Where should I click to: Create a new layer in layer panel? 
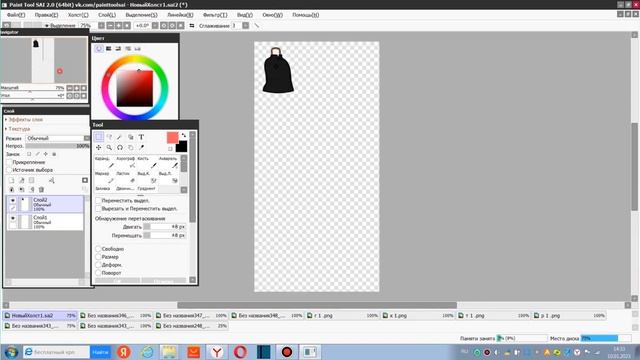11,180
